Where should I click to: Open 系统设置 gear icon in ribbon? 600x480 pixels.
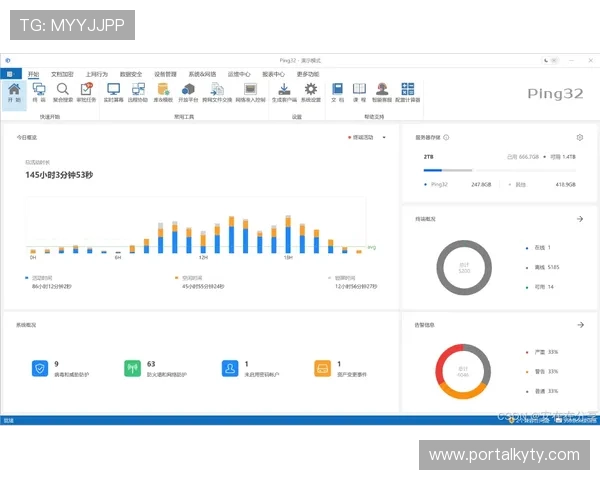311,91
